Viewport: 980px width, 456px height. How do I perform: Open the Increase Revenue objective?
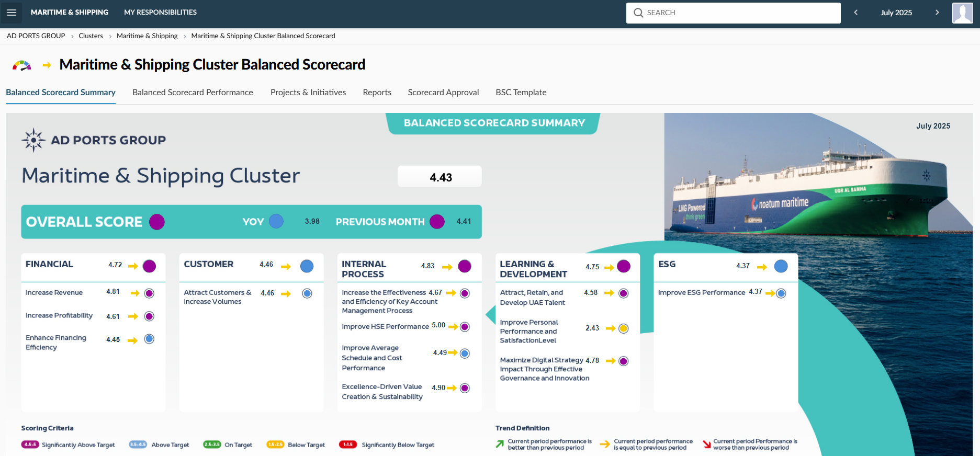54,292
